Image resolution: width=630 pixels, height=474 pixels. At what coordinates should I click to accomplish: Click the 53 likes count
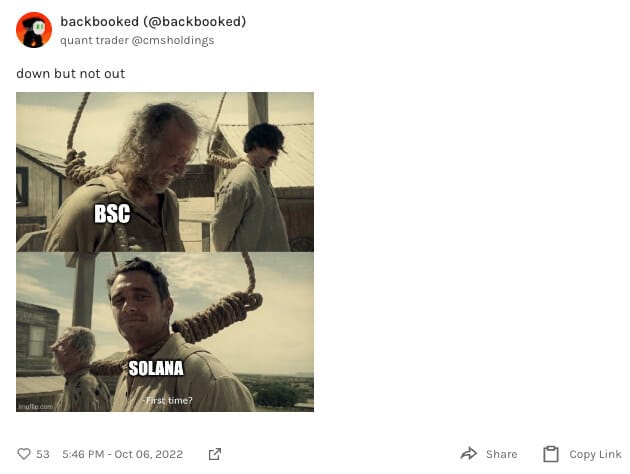[43, 454]
